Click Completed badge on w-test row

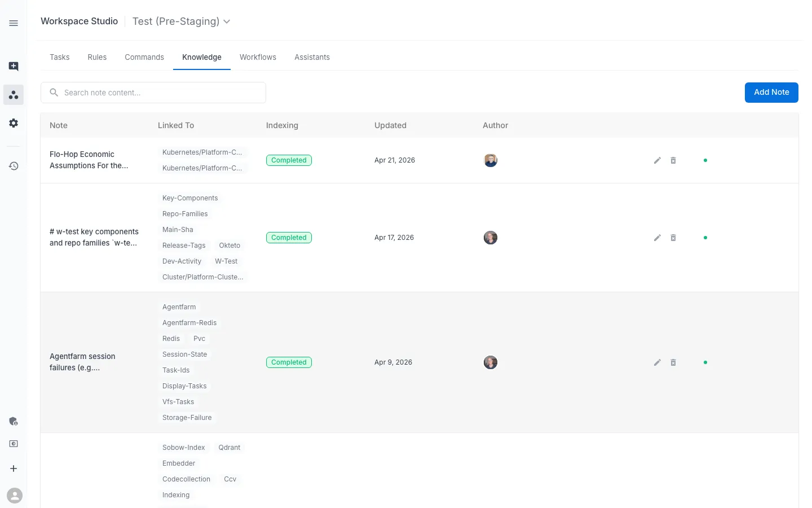pyautogui.click(x=289, y=238)
